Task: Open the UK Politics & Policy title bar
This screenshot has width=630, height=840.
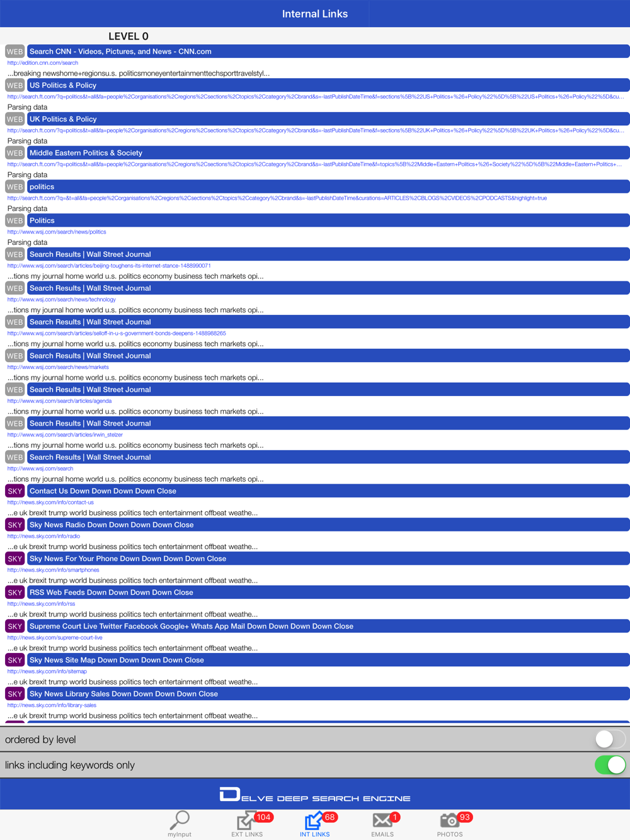Action: tap(328, 119)
